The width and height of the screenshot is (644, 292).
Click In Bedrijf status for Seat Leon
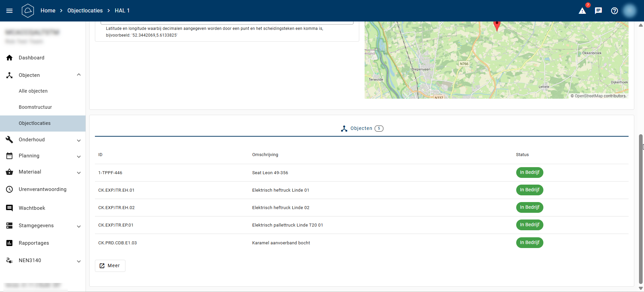click(x=529, y=173)
